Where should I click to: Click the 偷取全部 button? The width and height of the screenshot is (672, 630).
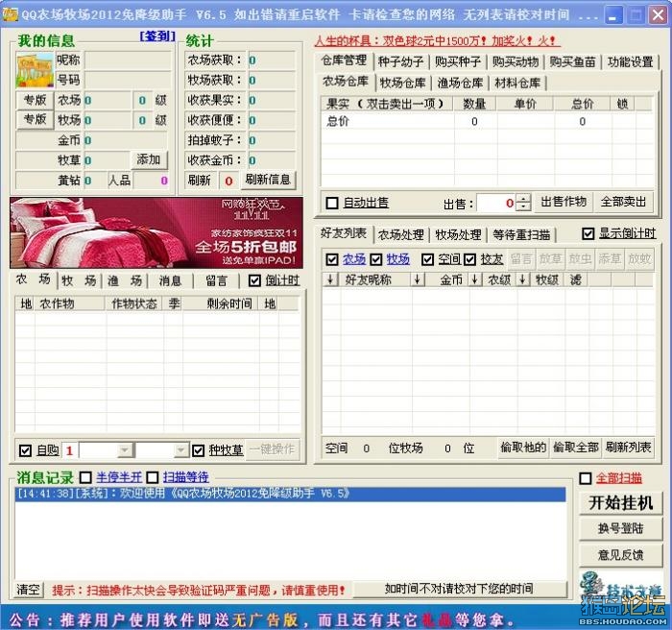pyautogui.click(x=576, y=448)
